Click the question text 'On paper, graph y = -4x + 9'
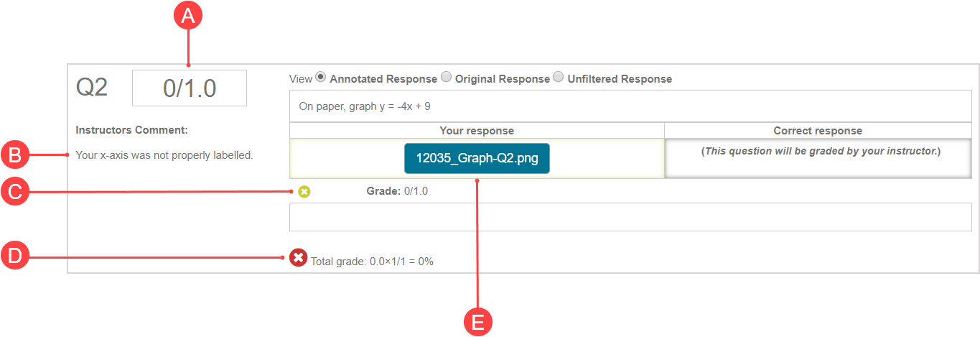 click(365, 106)
